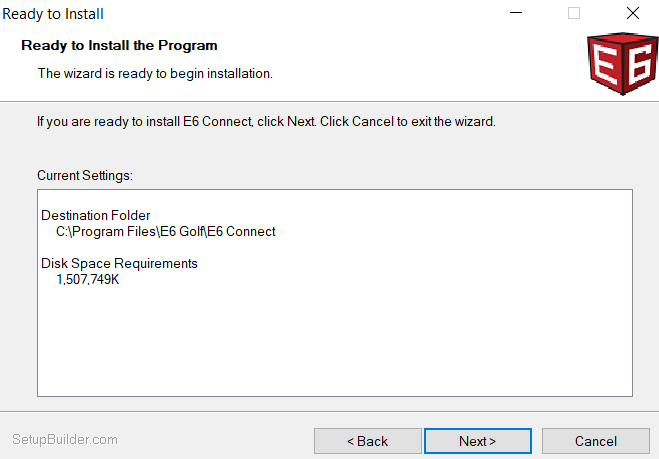Go back with the Back button
The width and height of the screenshot is (659, 459).
367,441
